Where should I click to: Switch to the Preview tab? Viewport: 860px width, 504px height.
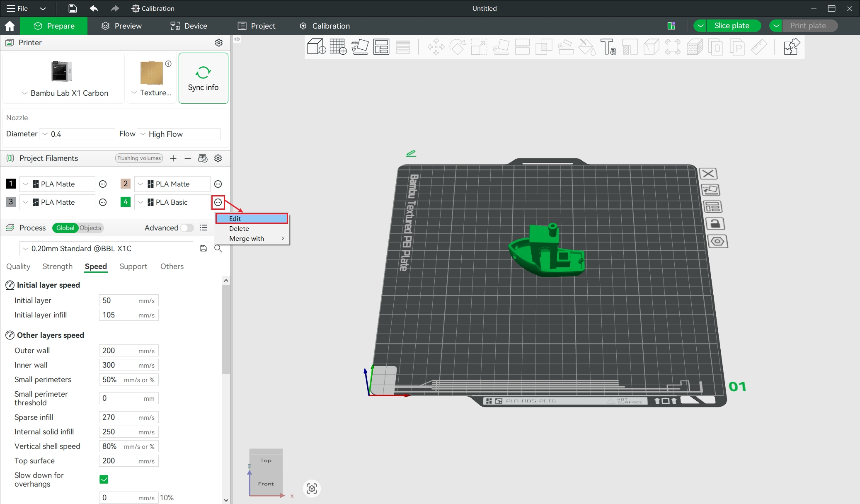click(x=121, y=26)
